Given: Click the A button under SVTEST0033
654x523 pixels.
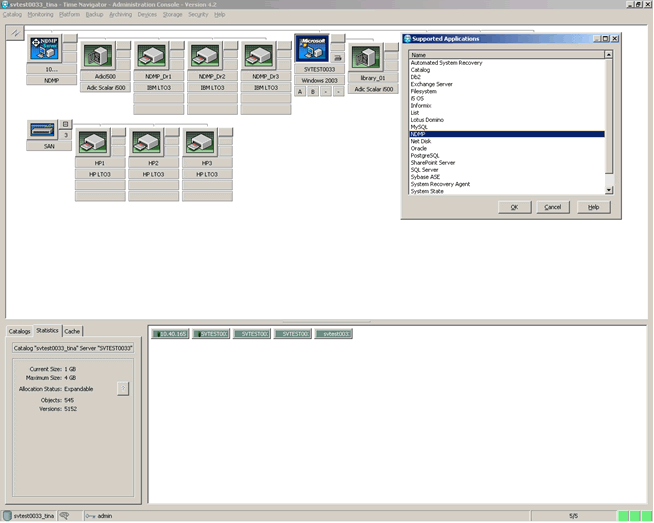Looking at the screenshot, I should [300, 92].
